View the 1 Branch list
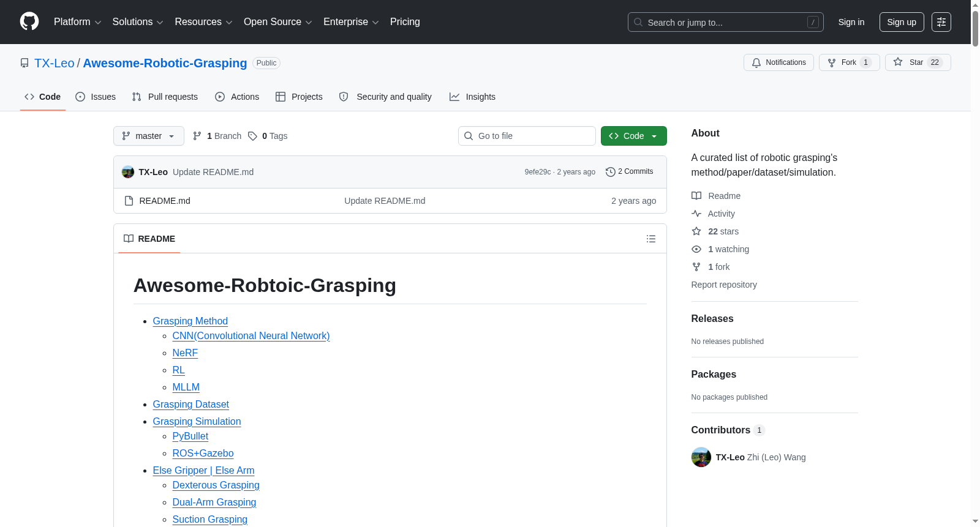This screenshot has width=980, height=527. pos(217,136)
